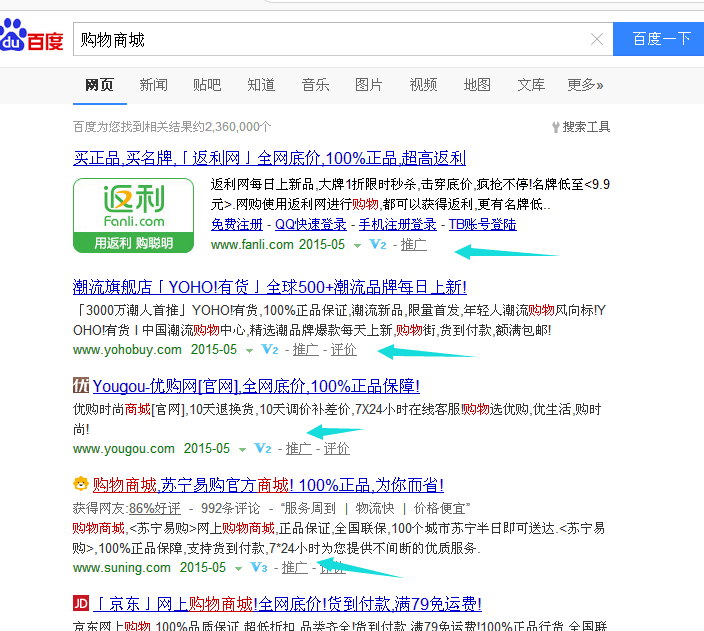Go to the 知道 tab
The width and height of the screenshot is (704, 631).
pos(261,84)
